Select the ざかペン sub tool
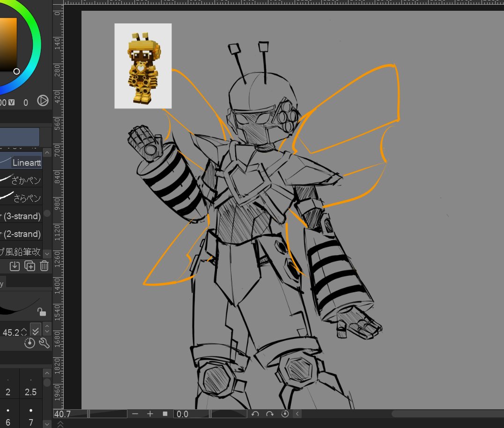Image resolution: width=504 pixels, height=428 pixels. 21,180
